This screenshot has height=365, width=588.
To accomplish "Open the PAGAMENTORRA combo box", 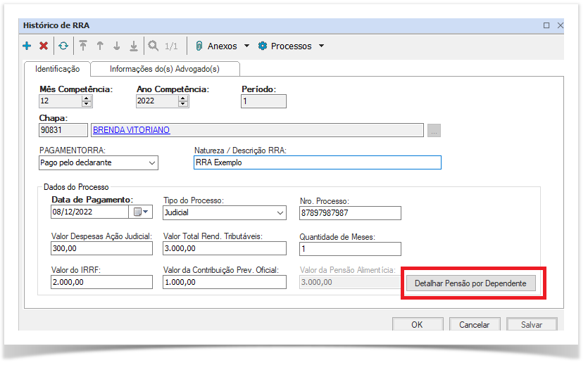I will [x=99, y=163].
